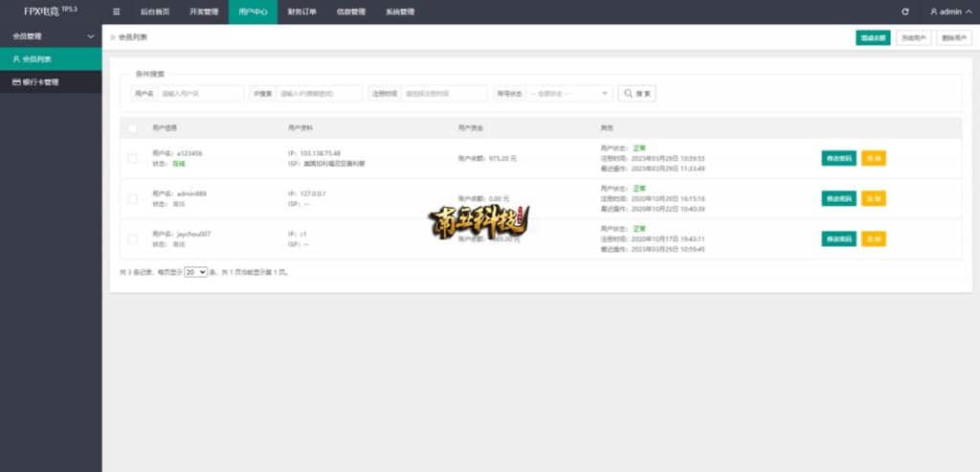
Task: Click the balance 0.00 元
Action: 500,199
